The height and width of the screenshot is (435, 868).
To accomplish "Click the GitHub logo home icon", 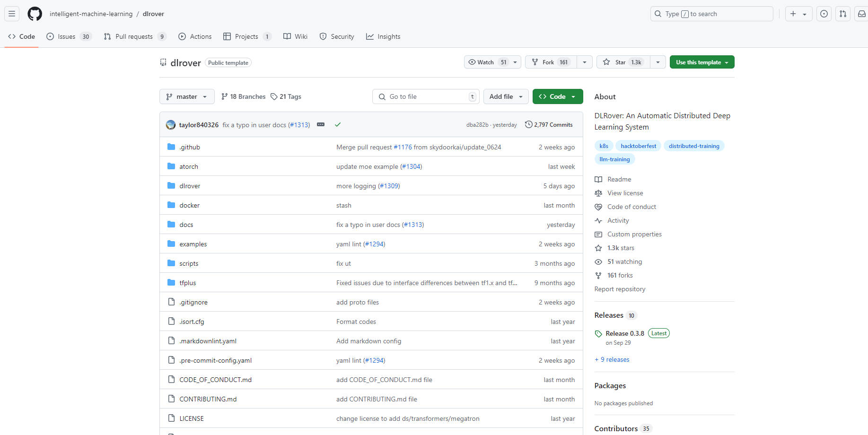I will pyautogui.click(x=35, y=14).
